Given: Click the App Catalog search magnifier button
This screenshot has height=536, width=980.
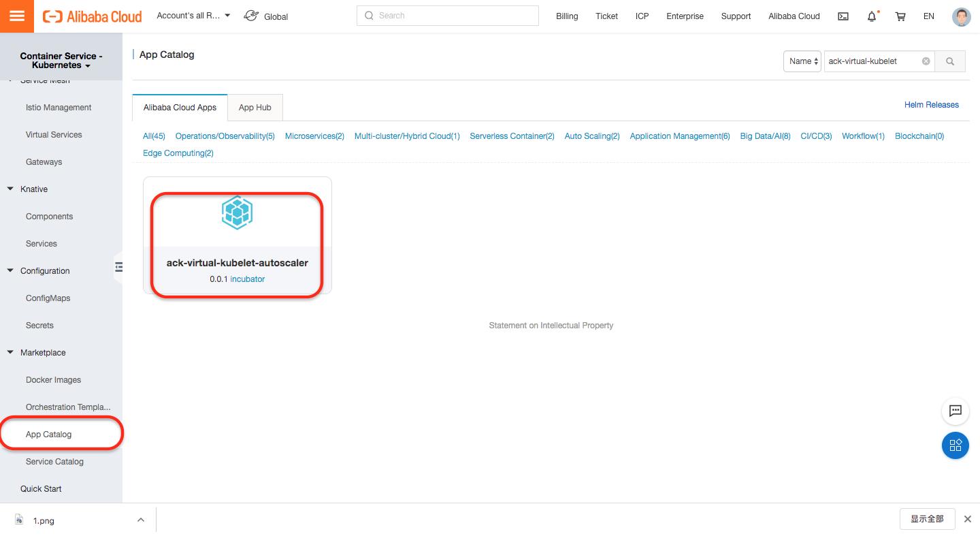Looking at the screenshot, I should point(950,61).
